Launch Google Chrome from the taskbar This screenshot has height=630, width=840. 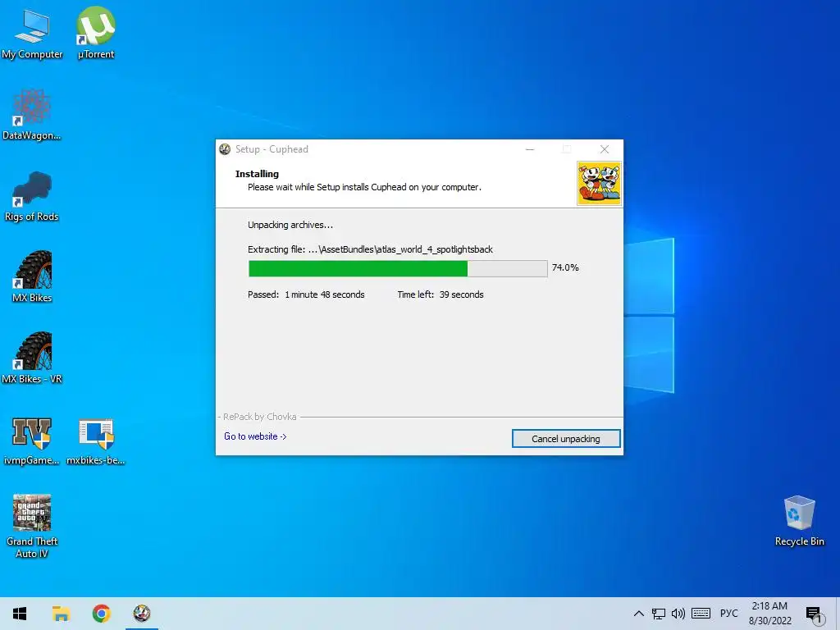pyautogui.click(x=101, y=614)
